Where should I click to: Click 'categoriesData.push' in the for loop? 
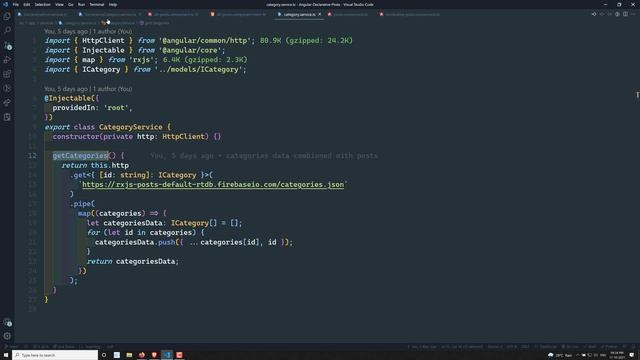coord(135,242)
